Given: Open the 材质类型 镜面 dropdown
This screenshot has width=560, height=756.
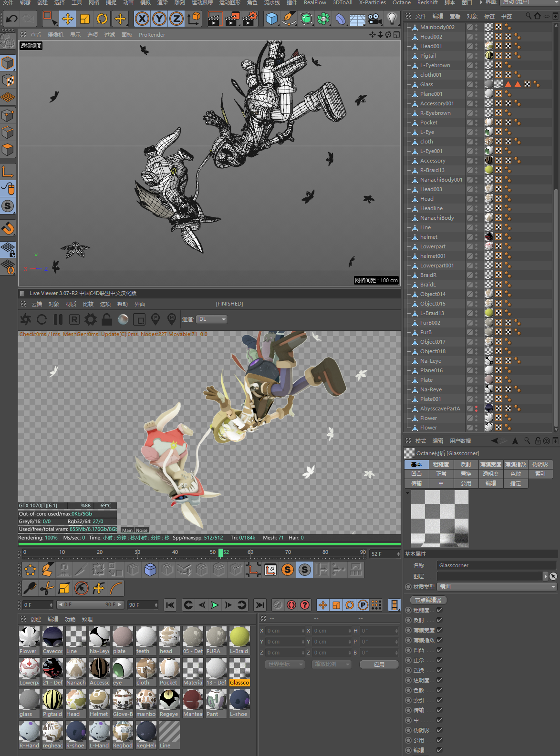Looking at the screenshot, I should tap(497, 587).
